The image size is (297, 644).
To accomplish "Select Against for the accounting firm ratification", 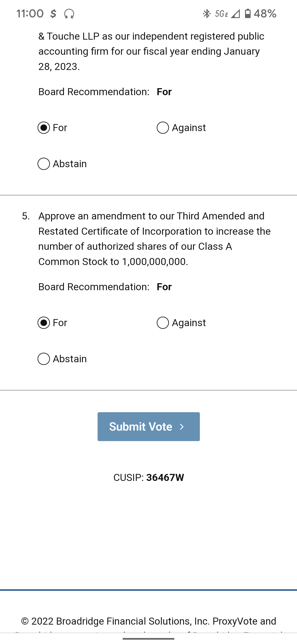I will (x=163, y=128).
